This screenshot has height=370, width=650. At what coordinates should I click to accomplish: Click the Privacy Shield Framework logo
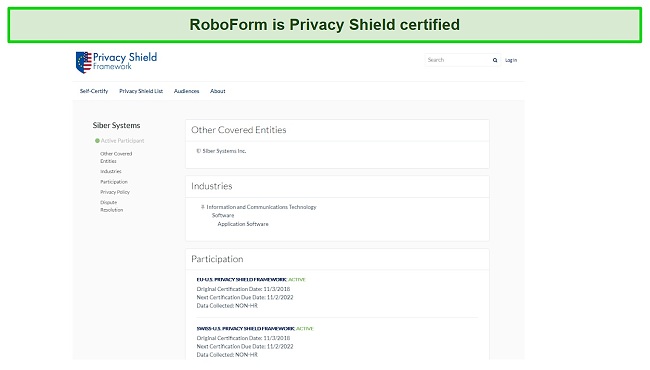116,62
